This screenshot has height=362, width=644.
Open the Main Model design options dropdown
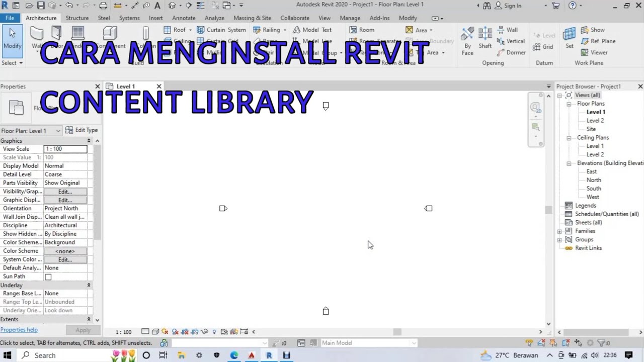click(x=369, y=343)
